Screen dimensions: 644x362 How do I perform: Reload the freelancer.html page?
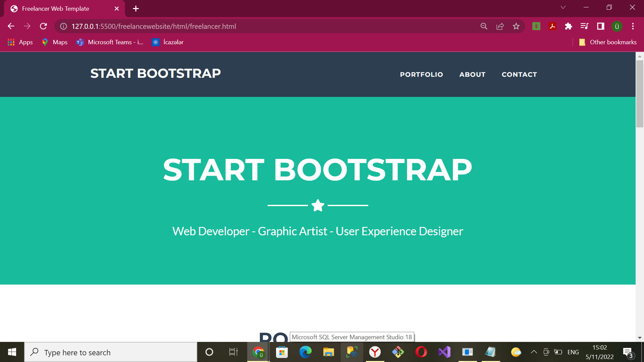point(43,26)
